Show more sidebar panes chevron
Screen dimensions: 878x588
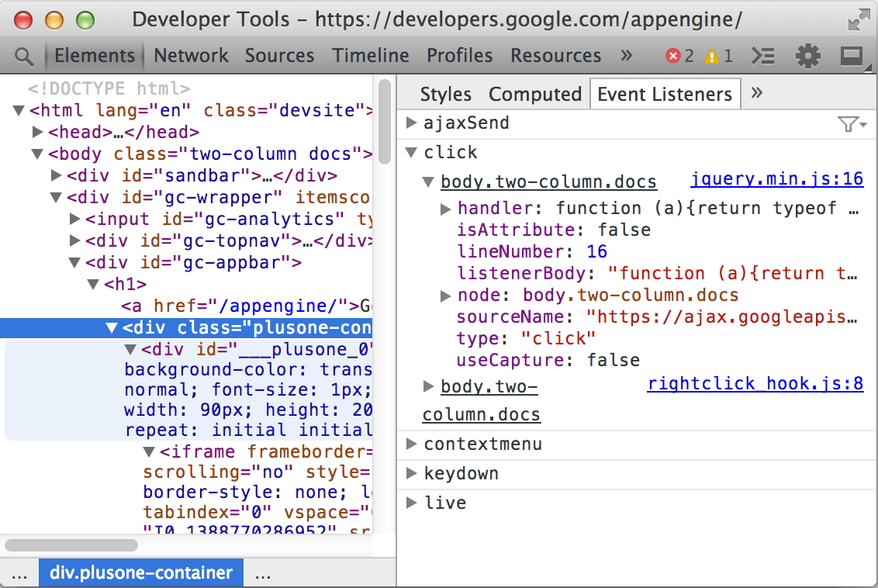(x=757, y=93)
